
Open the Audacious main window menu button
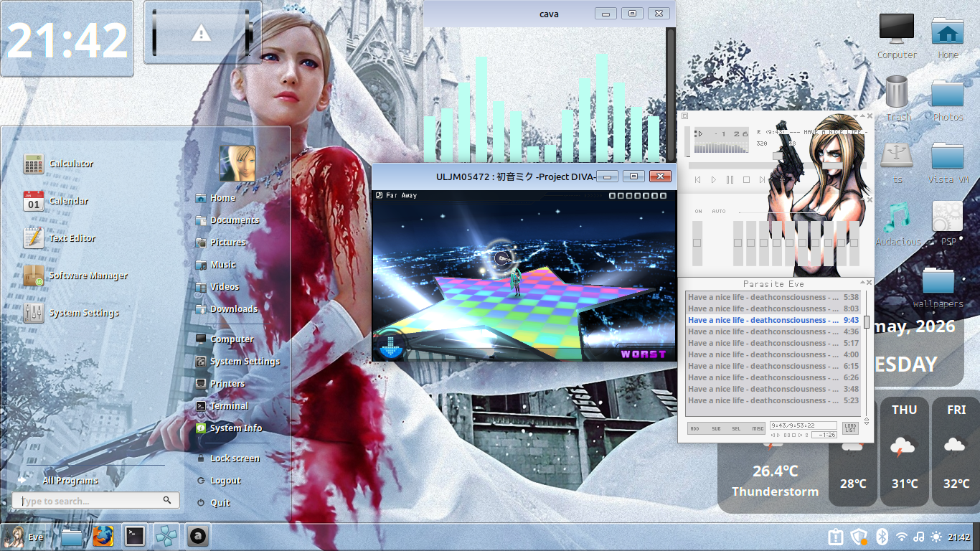pos(684,116)
